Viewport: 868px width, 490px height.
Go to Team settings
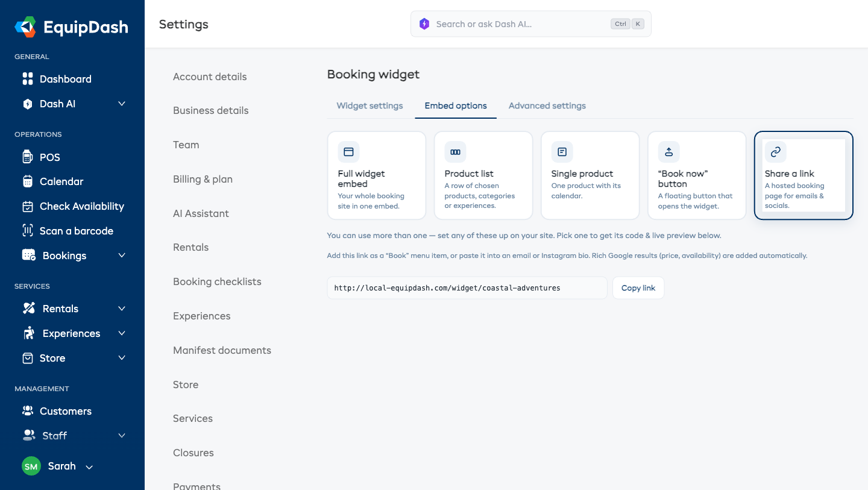[x=186, y=145]
